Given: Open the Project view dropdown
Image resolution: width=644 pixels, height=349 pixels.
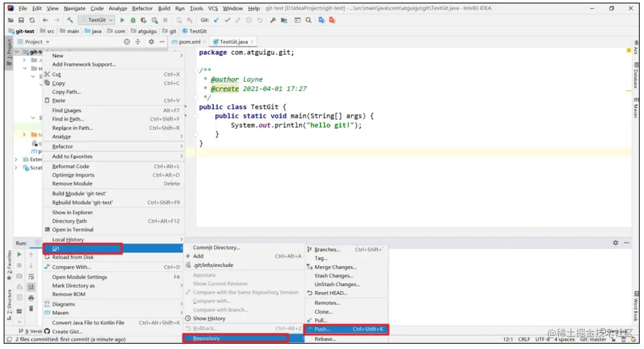Looking at the screenshot, I should pyautogui.click(x=37, y=42).
